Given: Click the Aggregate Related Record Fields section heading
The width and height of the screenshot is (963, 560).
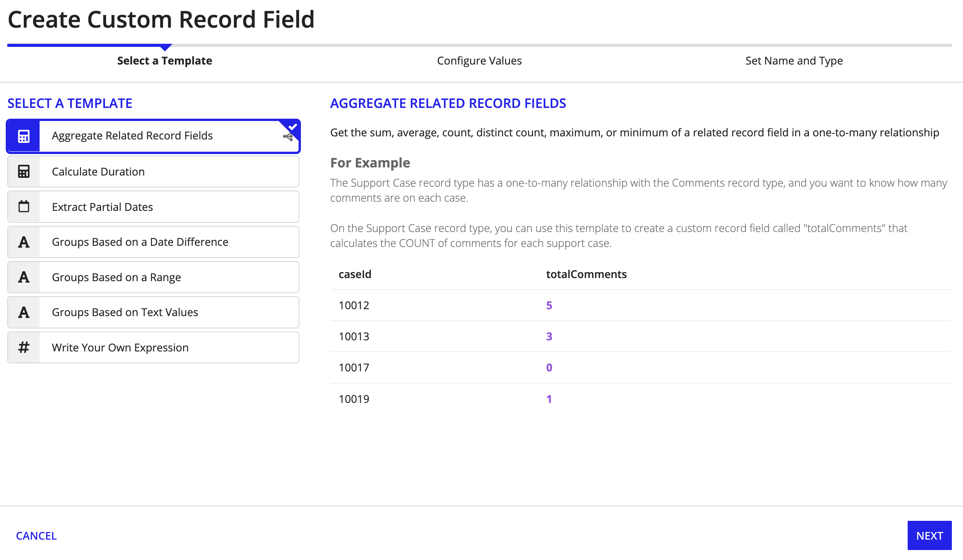Looking at the screenshot, I should (x=448, y=103).
